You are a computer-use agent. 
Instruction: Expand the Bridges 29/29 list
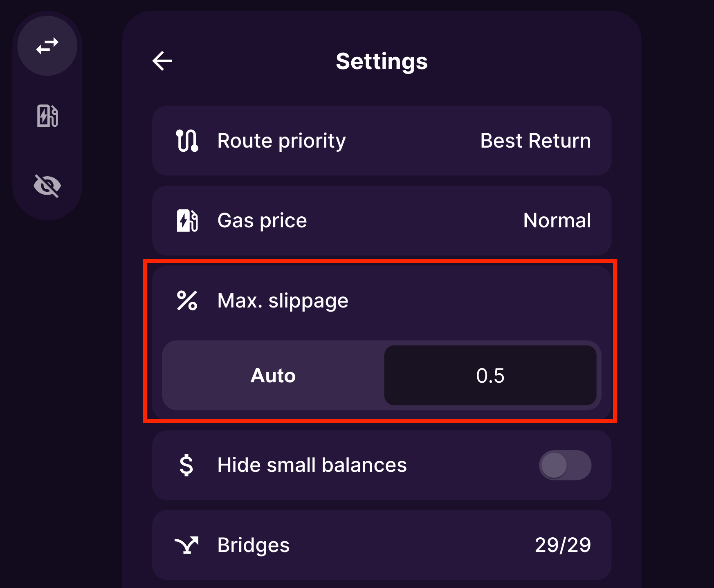point(382,545)
